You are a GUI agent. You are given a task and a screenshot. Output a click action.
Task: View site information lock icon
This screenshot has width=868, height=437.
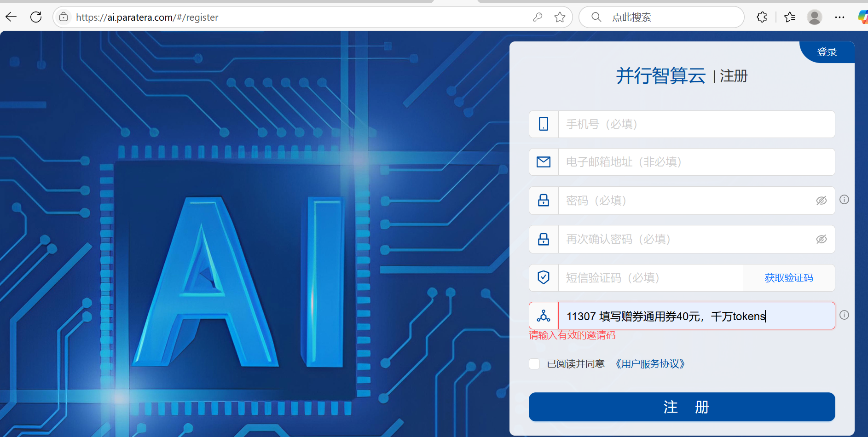[64, 17]
